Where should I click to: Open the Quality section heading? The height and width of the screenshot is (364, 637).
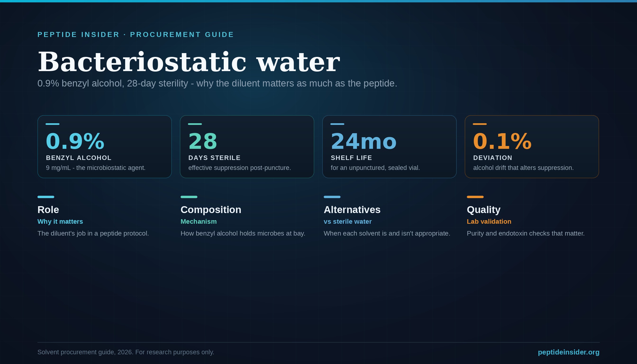click(483, 209)
